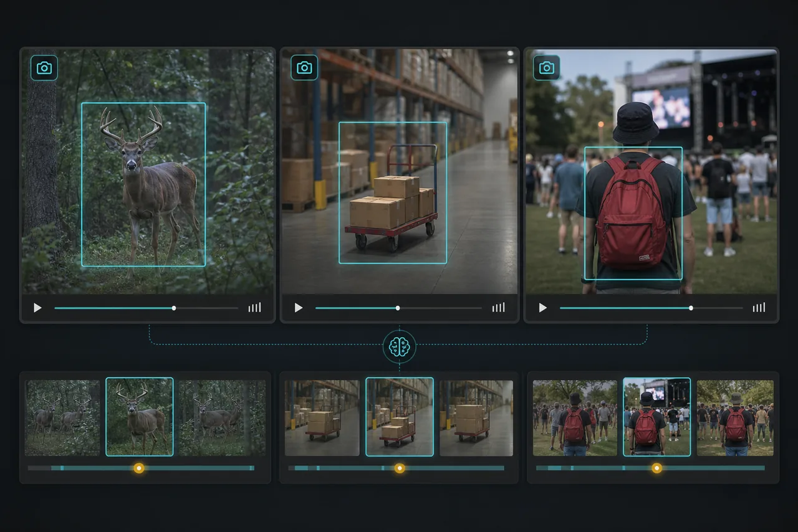Select the first backpack crowd thumbnail
This screenshot has height=532, width=798.
pyautogui.click(x=575, y=417)
